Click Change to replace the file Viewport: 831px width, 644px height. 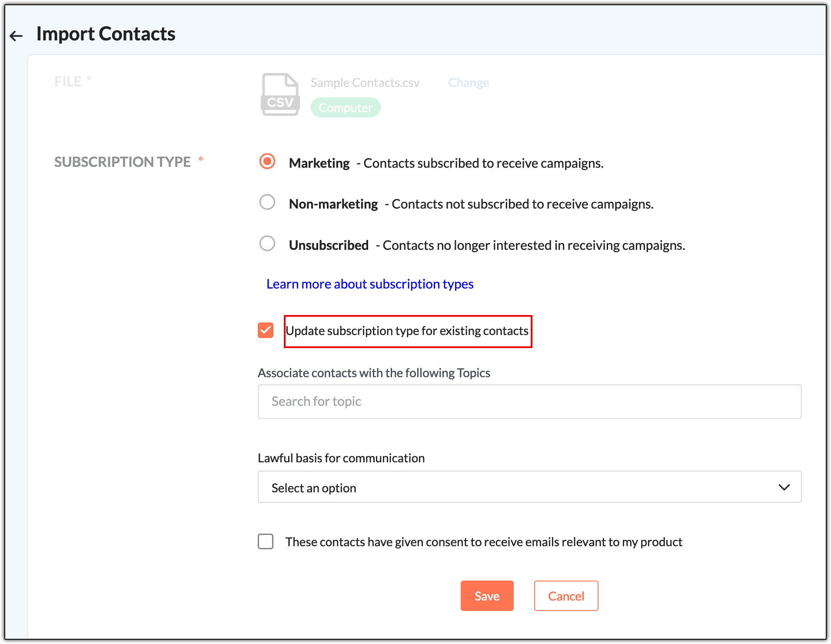[468, 83]
